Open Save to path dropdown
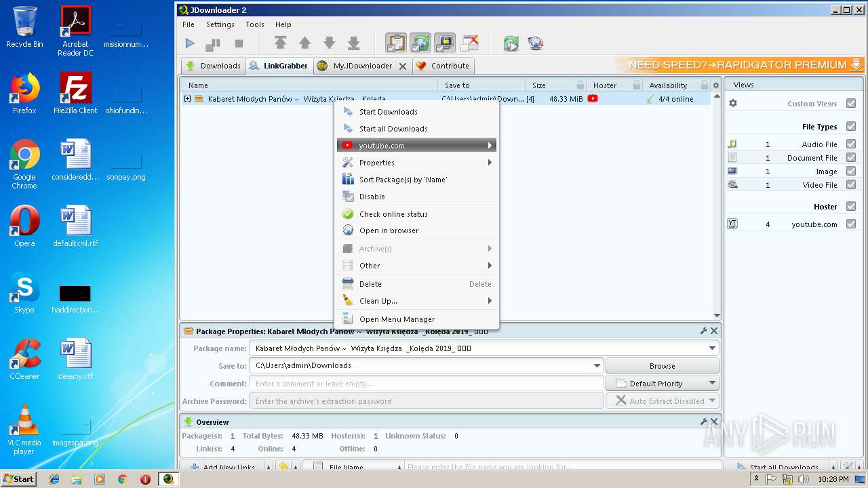 [597, 365]
